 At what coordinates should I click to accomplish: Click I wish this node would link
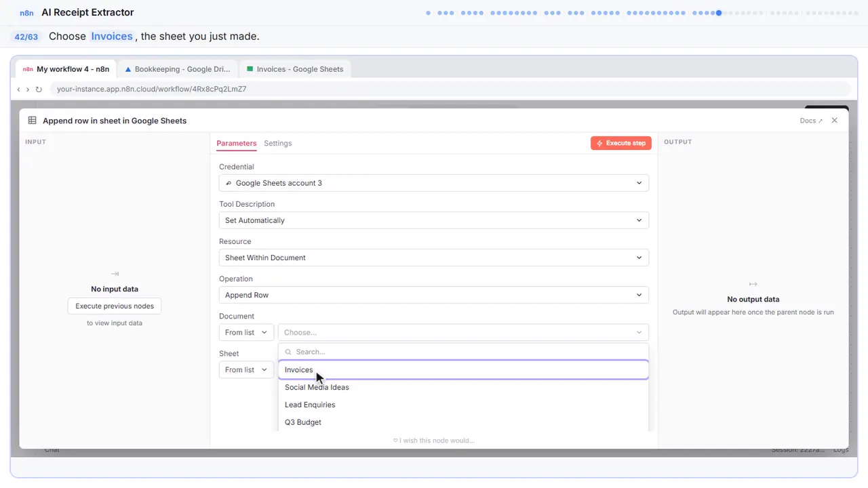pyautogui.click(x=434, y=441)
